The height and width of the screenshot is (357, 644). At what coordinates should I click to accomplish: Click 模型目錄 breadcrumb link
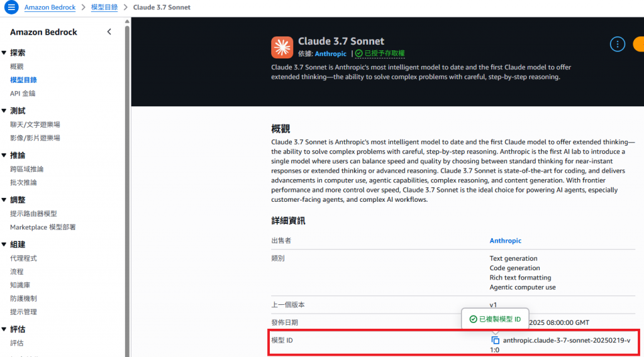104,8
